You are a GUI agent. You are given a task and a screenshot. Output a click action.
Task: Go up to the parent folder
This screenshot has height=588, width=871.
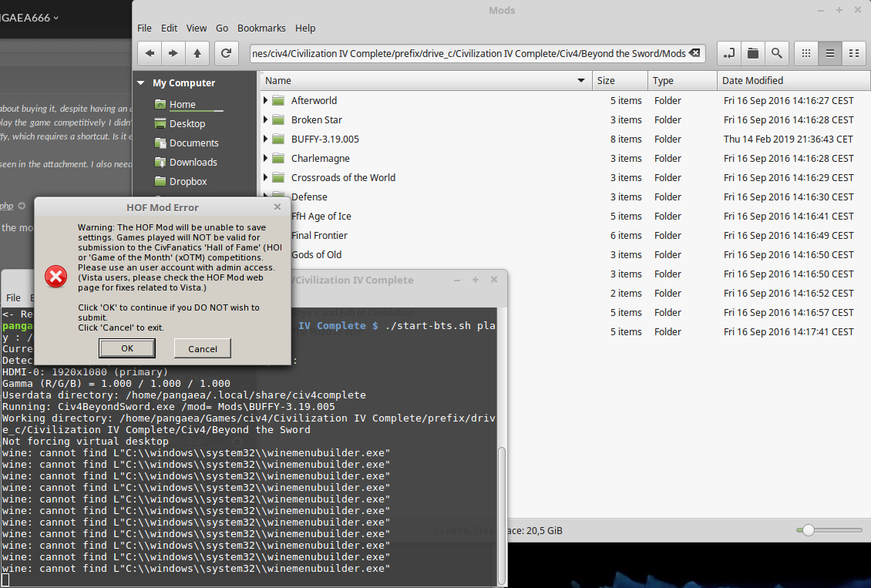point(197,53)
